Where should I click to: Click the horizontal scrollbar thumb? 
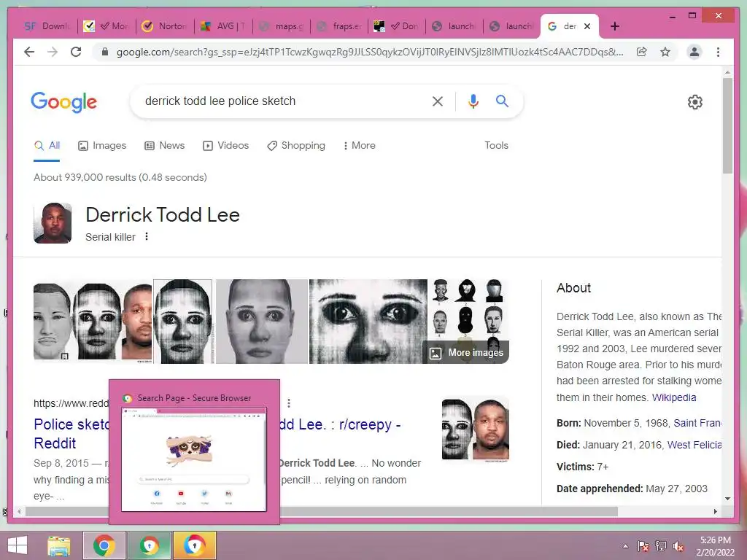(322, 511)
